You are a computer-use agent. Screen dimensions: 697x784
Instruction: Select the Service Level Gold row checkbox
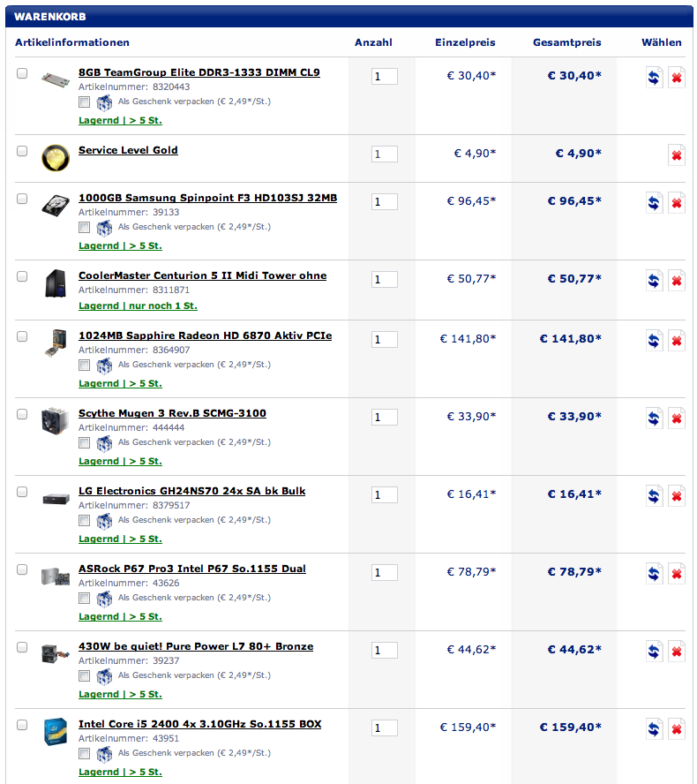point(22,151)
